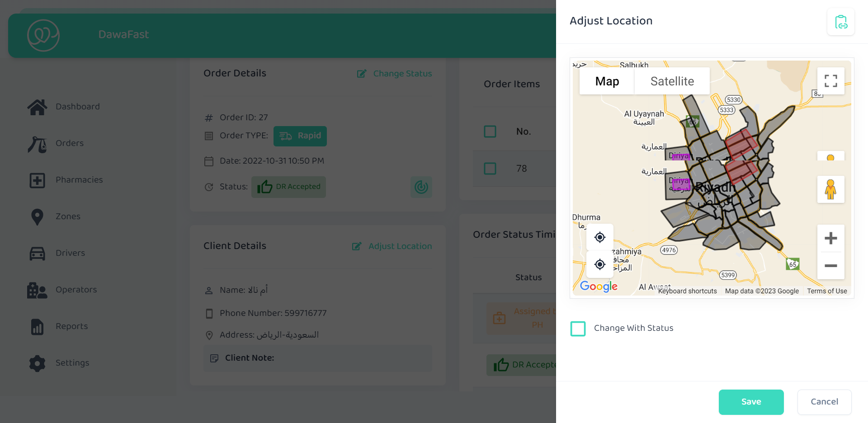Zoom out on the map
Image resolution: width=868 pixels, height=423 pixels.
[830, 266]
